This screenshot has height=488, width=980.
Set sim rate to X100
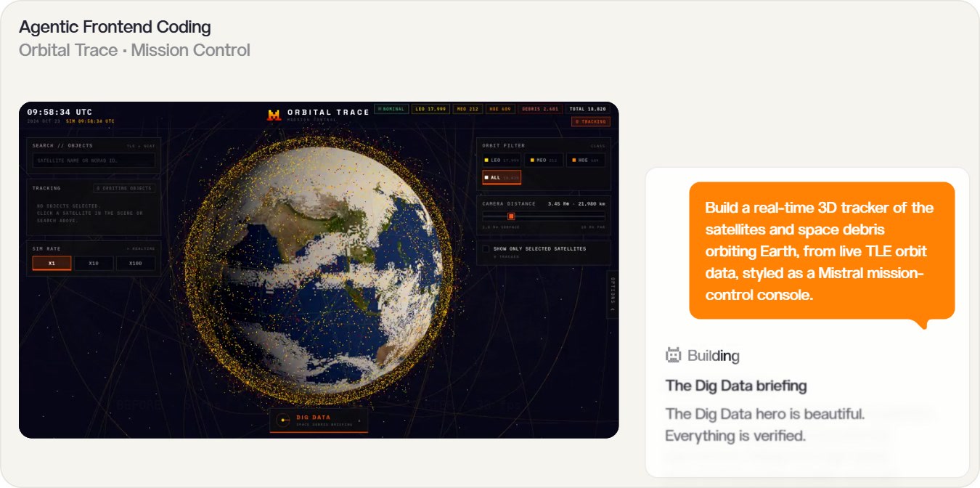coord(136,263)
